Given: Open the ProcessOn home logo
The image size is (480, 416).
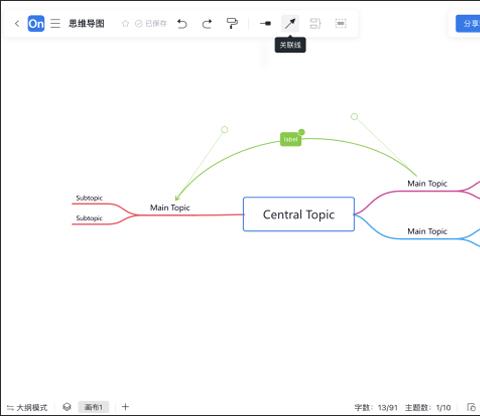Looking at the screenshot, I should pyautogui.click(x=36, y=24).
